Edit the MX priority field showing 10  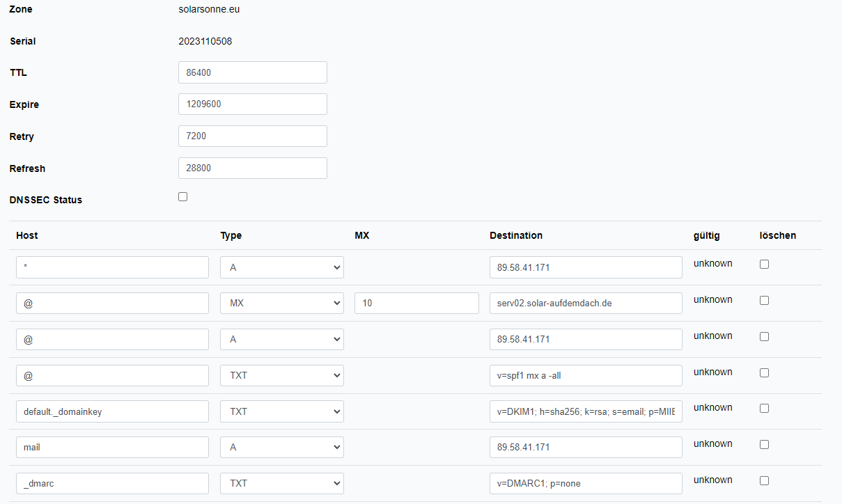(x=416, y=304)
